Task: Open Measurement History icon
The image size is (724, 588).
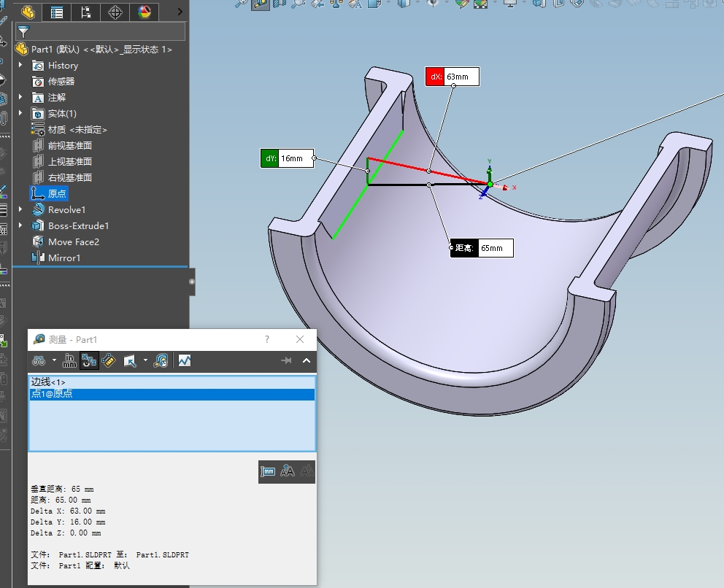Action: click(x=161, y=360)
